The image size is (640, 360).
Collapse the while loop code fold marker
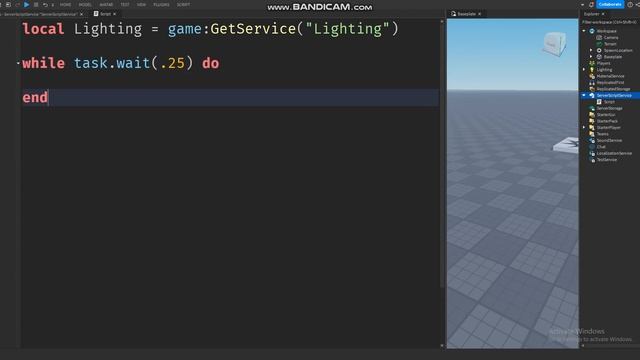(x=18, y=63)
